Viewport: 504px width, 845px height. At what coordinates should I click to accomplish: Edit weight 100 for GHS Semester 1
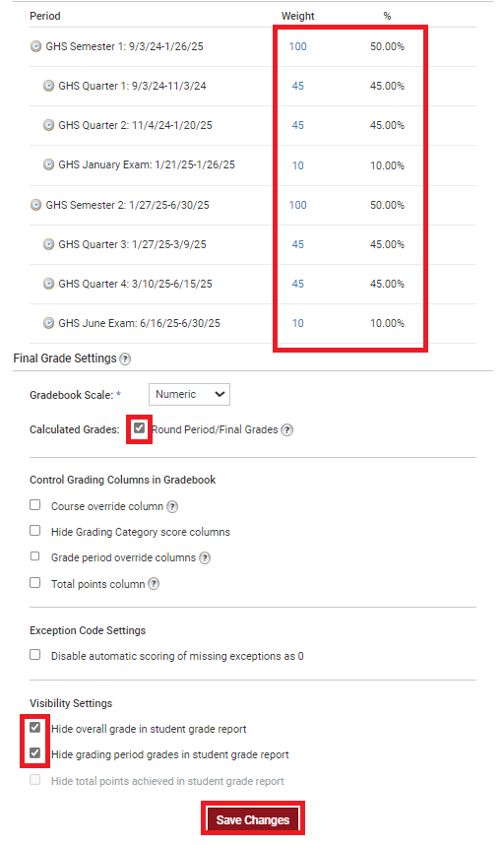pyautogui.click(x=297, y=46)
